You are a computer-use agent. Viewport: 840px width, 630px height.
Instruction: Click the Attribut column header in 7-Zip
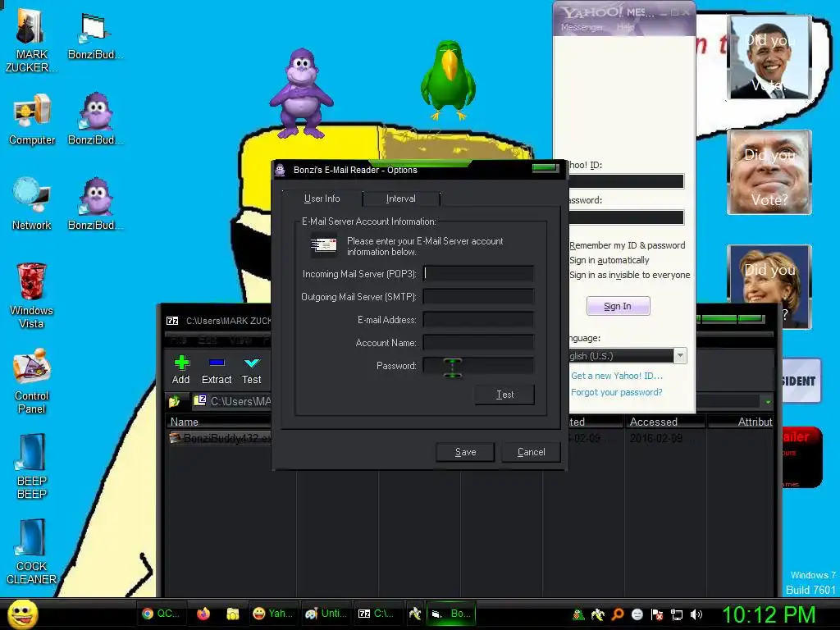pyautogui.click(x=741, y=422)
